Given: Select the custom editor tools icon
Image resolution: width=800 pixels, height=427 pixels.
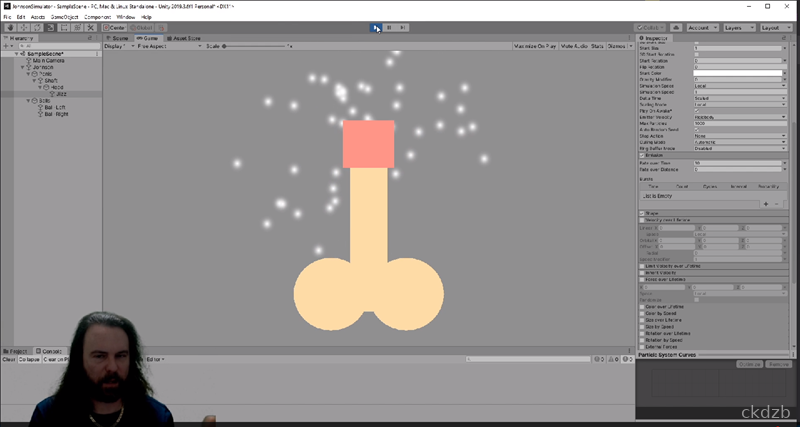Looking at the screenshot, I should (x=91, y=28).
